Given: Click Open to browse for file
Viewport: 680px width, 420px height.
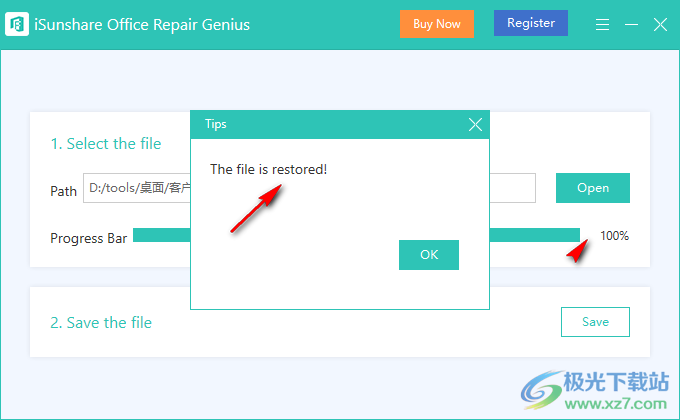Looking at the screenshot, I should point(593,188).
